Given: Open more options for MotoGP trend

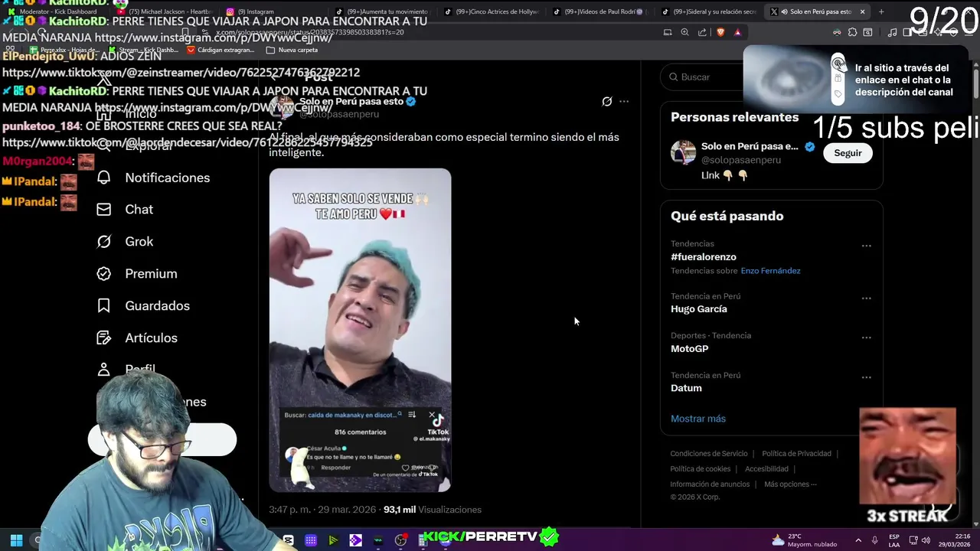Looking at the screenshot, I should click(x=867, y=337).
